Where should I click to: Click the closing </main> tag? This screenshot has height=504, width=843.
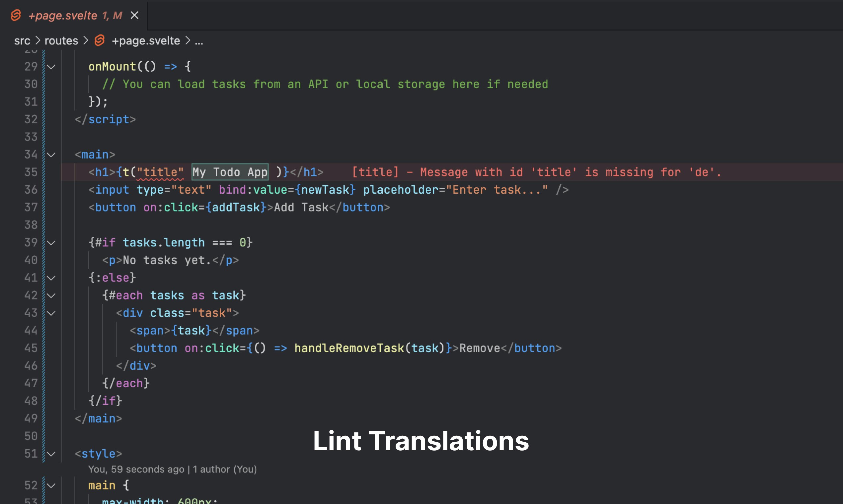[98, 419]
